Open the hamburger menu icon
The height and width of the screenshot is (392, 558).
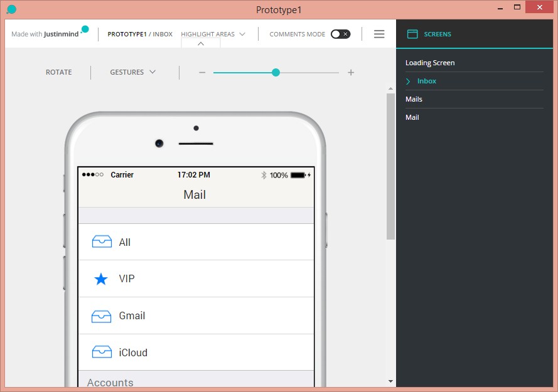coord(379,34)
